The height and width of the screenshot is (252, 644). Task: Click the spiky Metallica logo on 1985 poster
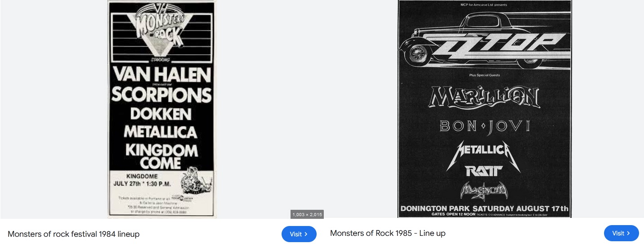coord(484,154)
